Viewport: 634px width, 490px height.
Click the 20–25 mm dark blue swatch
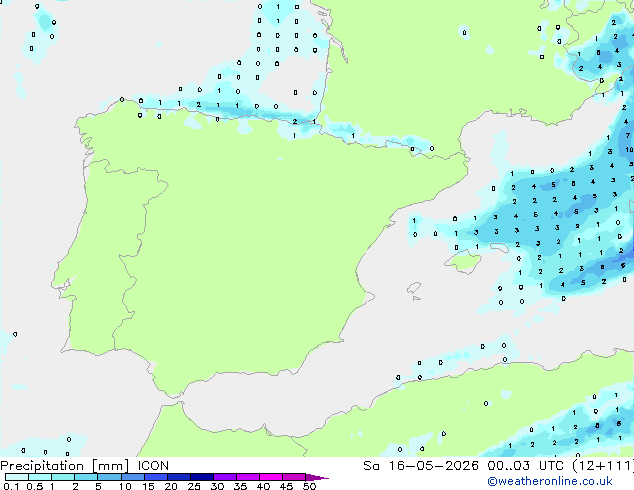pos(179,477)
